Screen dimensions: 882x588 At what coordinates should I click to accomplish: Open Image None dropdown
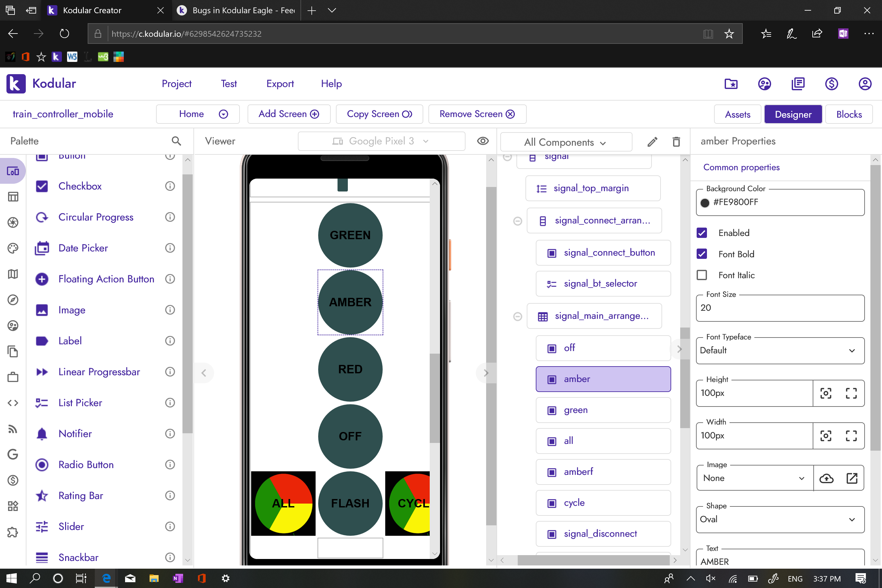tap(754, 478)
